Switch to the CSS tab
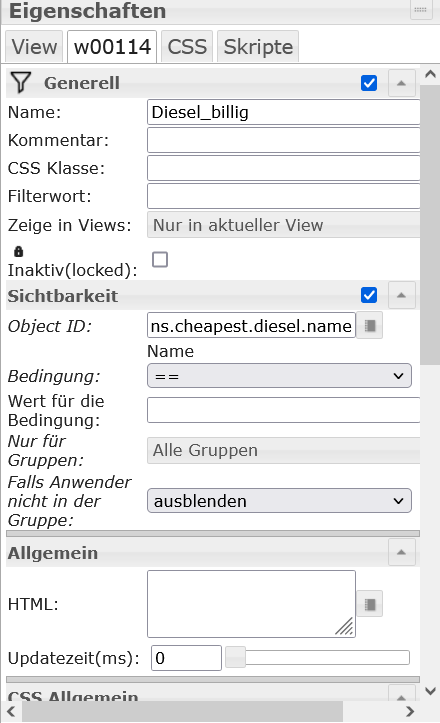Image resolution: width=440 pixels, height=723 pixels. click(187, 47)
